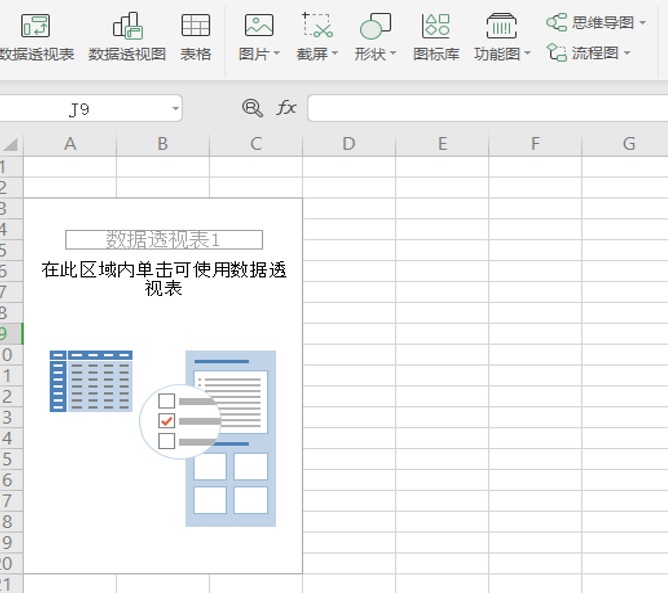668x593 pixels.
Task: Expand the Name Box dropdown arrow
Action: 175,108
